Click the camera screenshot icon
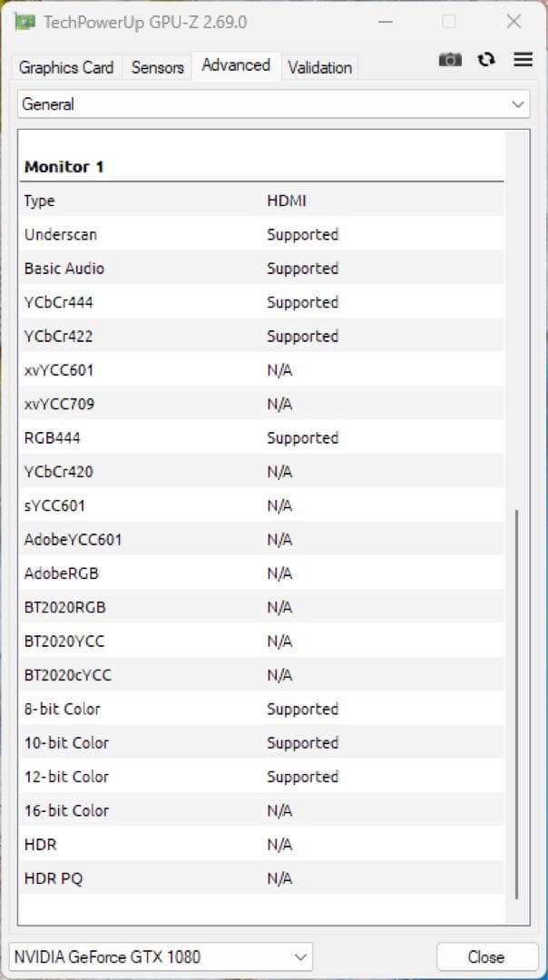 (450, 60)
